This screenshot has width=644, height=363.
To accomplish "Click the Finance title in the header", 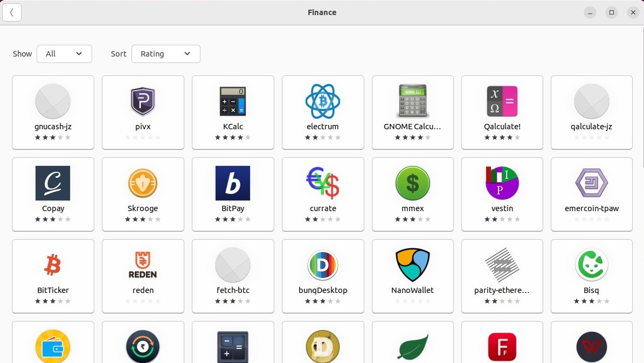I will 322,12.
